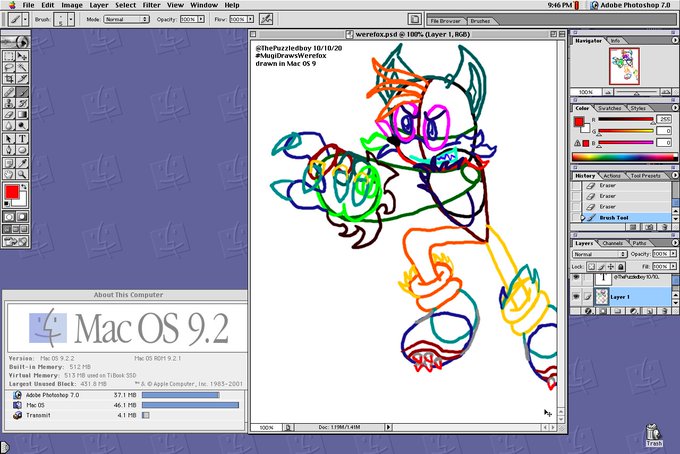The width and height of the screenshot is (680, 454).
Task: Switch to Standard editing mode
Action: 9,216
